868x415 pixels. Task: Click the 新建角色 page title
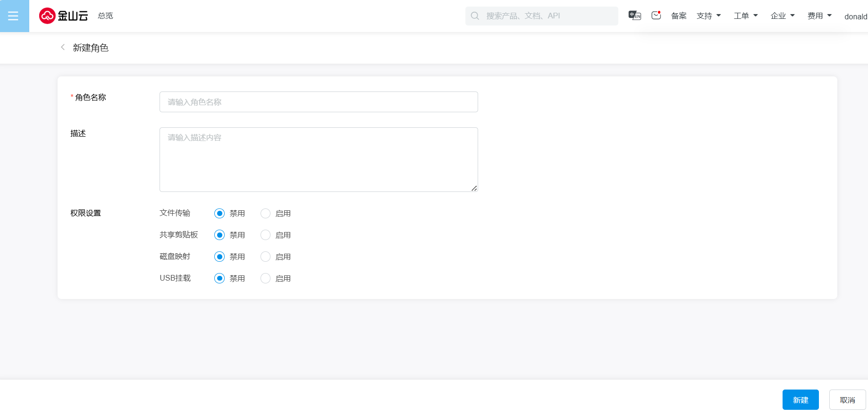(x=91, y=48)
